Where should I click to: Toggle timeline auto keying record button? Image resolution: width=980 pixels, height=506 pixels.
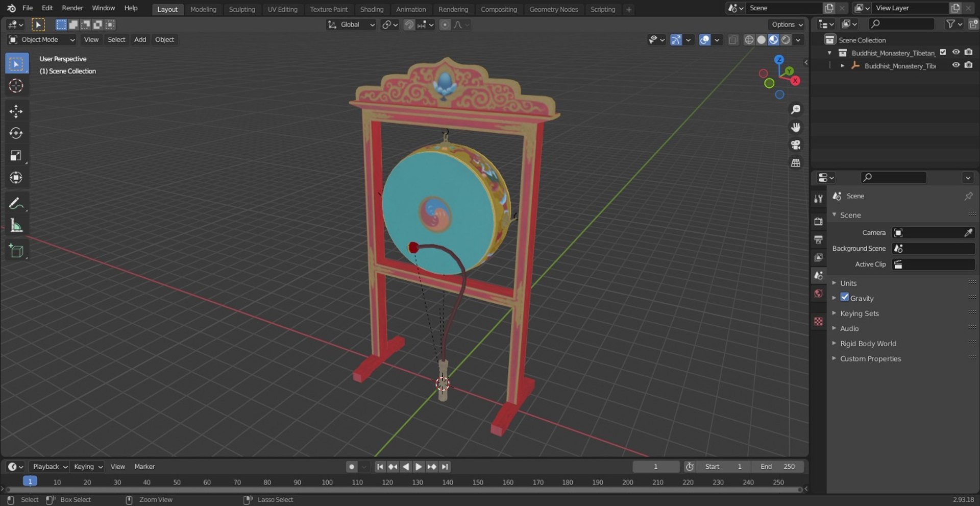pos(352,467)
